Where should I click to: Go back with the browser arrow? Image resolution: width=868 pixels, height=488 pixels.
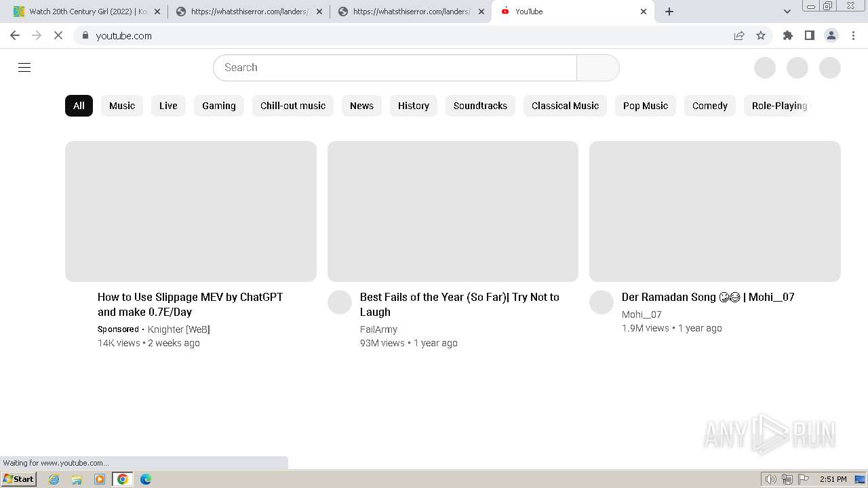15,35
